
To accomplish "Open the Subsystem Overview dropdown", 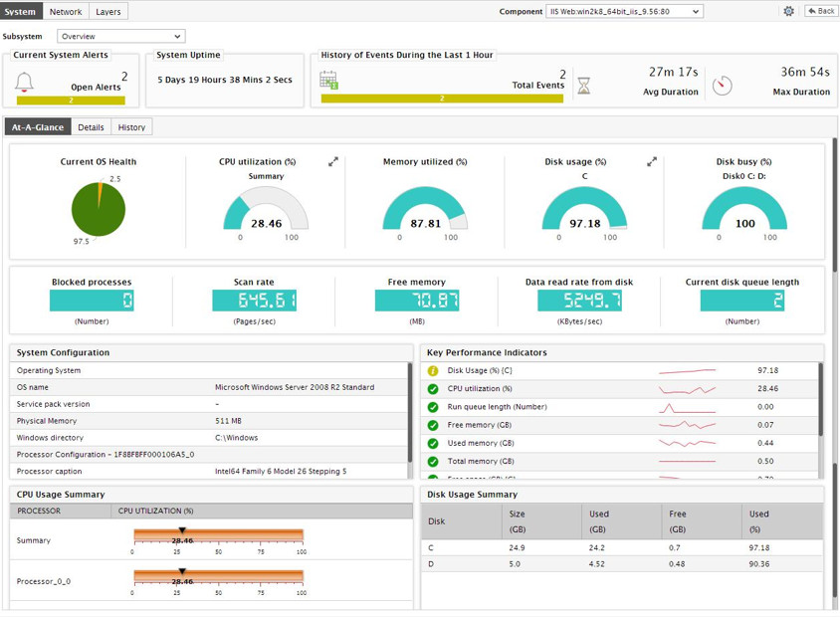I will coord(120,36).
